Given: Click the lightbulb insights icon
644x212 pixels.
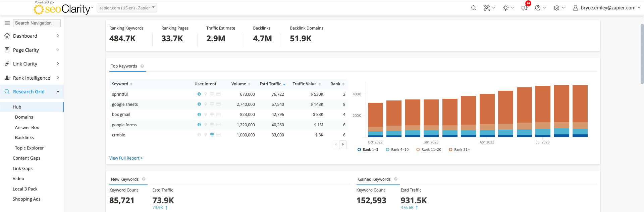Looking at the screenshot, I should 506,8.
